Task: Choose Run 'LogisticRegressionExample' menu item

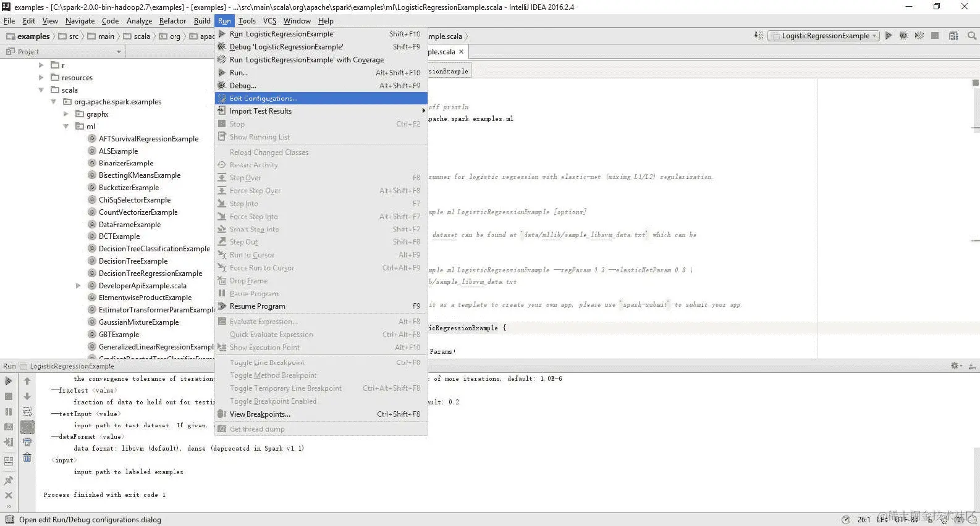Action: (x=321, y=34)
